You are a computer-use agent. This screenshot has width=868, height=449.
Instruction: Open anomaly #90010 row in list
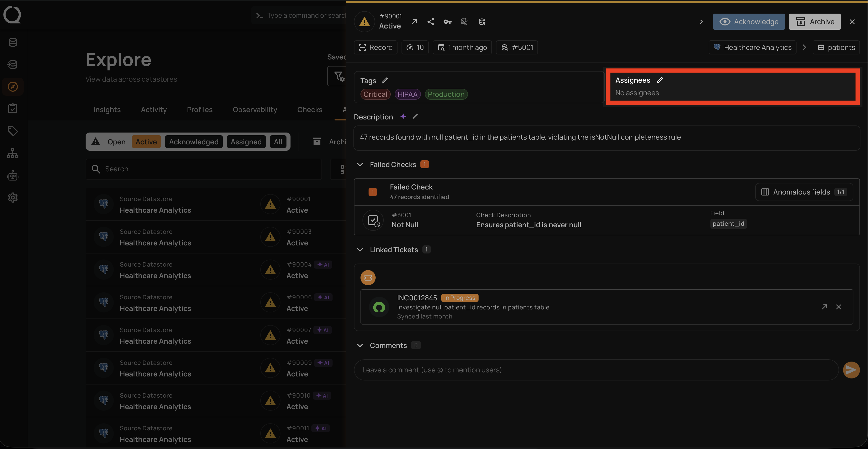tap(216, 400)
